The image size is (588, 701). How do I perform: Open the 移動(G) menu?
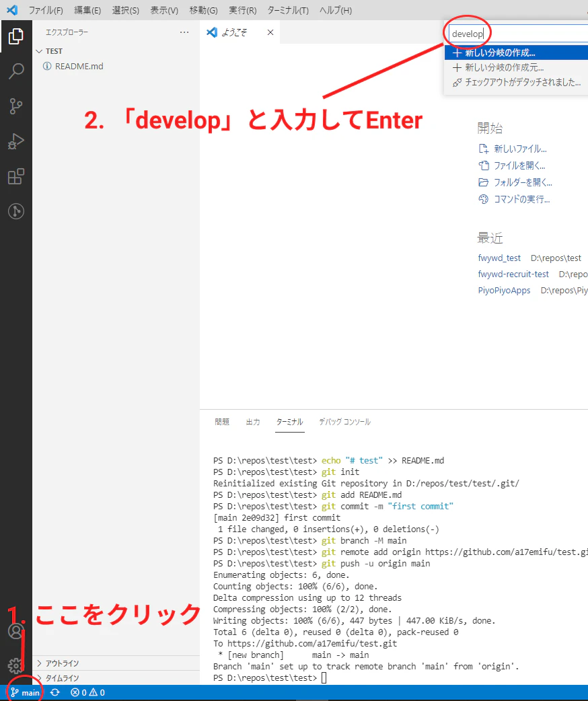tap(203, 10)
